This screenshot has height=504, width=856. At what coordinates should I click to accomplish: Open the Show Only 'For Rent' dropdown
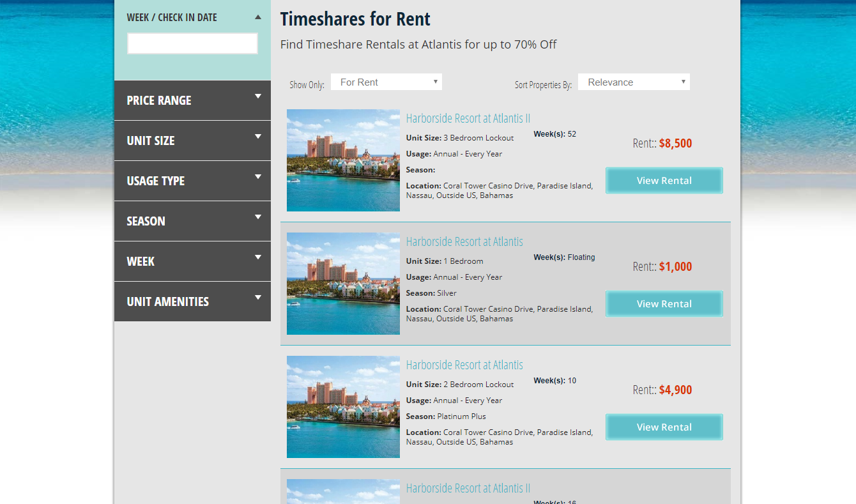[386, 82]
